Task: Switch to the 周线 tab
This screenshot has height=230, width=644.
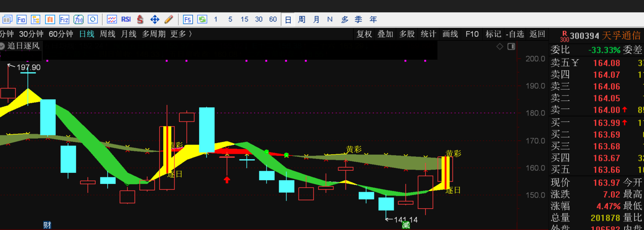Action: tap(108, 34)
